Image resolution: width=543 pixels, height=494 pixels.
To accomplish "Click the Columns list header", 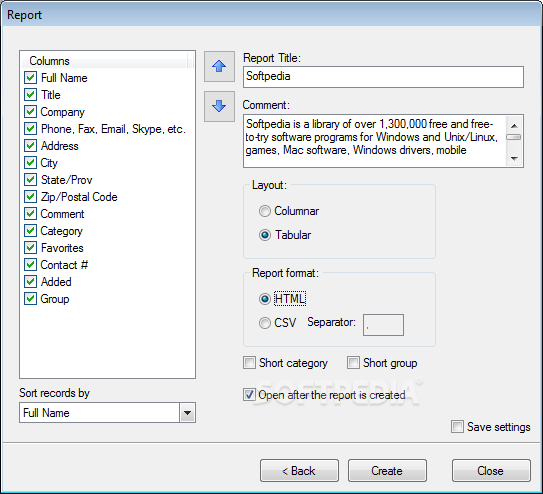I will pos(105,61).
